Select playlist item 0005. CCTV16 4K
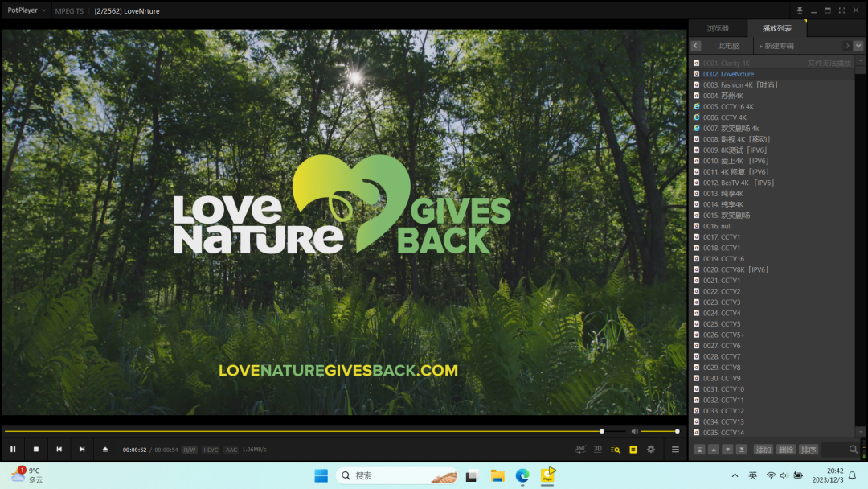 pos(773,107)
